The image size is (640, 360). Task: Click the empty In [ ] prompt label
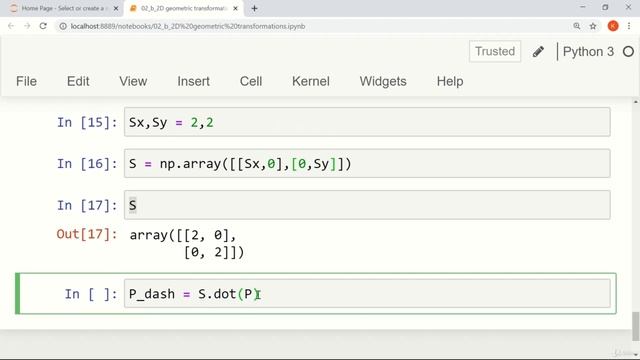click(91, 294)
